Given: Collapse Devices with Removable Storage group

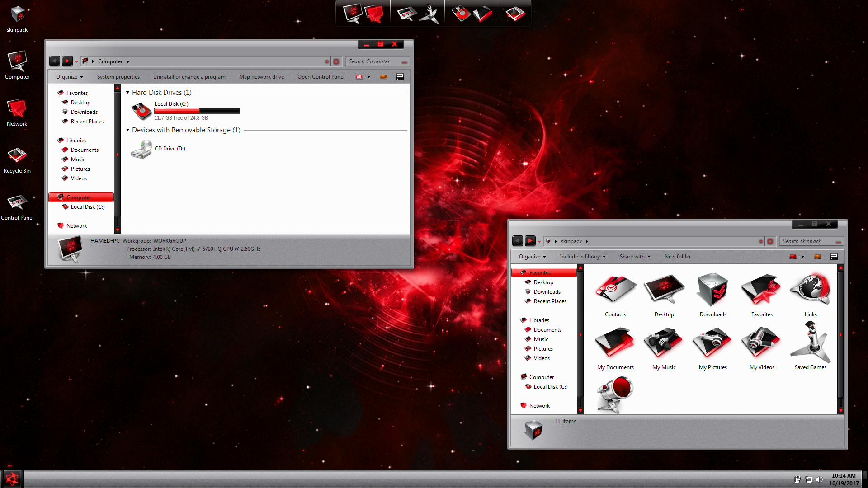Looking at the screenshot, I should (128, 130).
